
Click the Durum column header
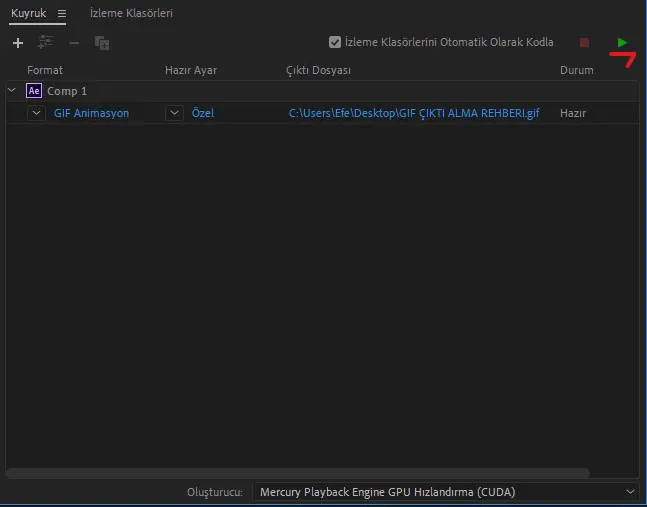(576, 70)
